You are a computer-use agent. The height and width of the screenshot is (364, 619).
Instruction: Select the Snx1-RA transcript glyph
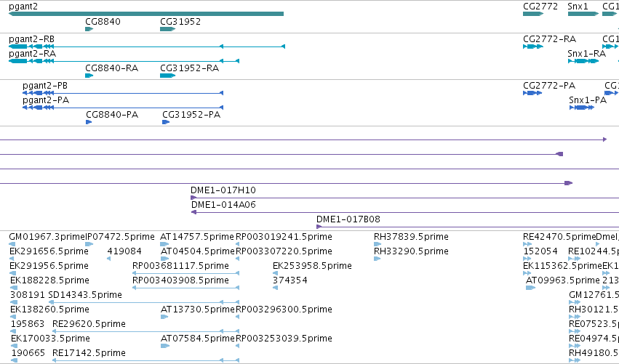[x=583, y=61]
